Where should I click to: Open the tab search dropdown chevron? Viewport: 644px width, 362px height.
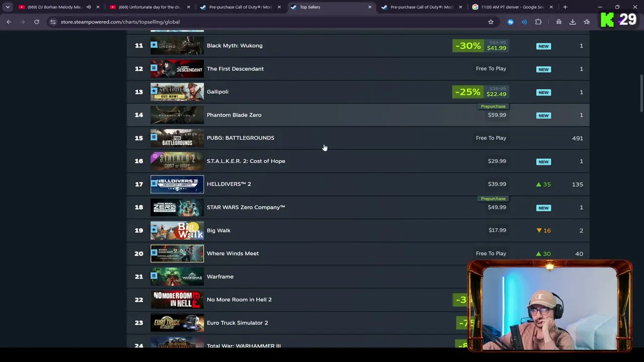(x=8, y=7)
